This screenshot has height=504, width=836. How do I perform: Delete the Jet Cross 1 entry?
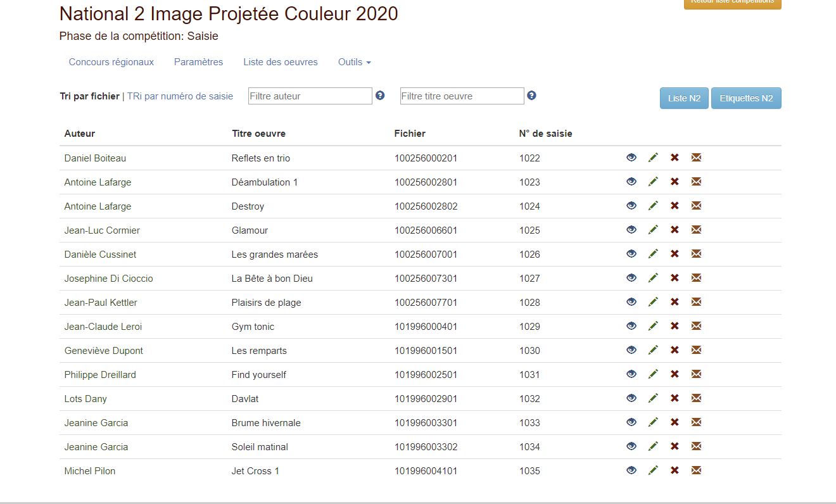(674, 470)
